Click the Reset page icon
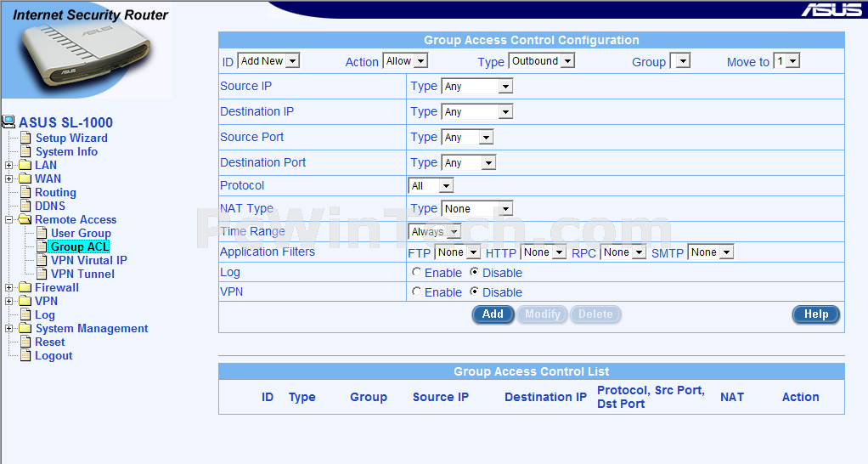 pyautogui.click(x=25, y=342)
